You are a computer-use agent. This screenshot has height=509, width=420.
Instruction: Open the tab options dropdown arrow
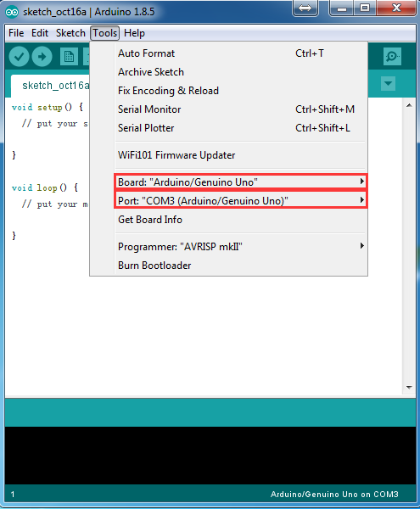tap(388, 84)
